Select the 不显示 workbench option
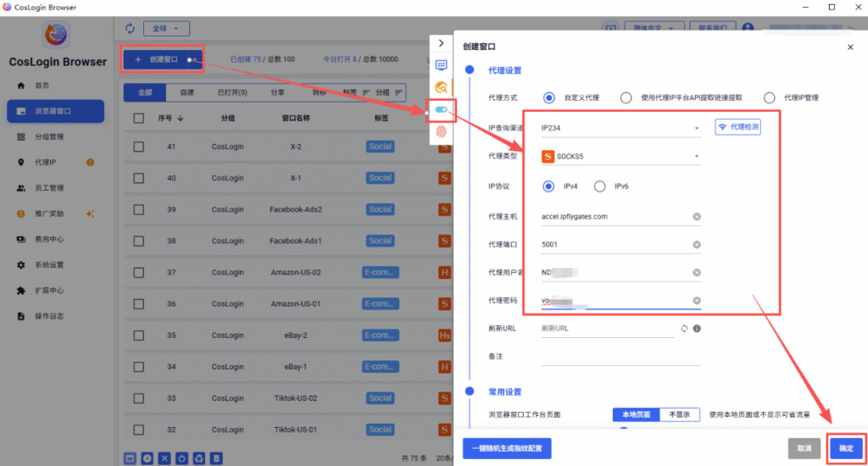The height and width of the screenshot is (466, 868). pos(679,414)
